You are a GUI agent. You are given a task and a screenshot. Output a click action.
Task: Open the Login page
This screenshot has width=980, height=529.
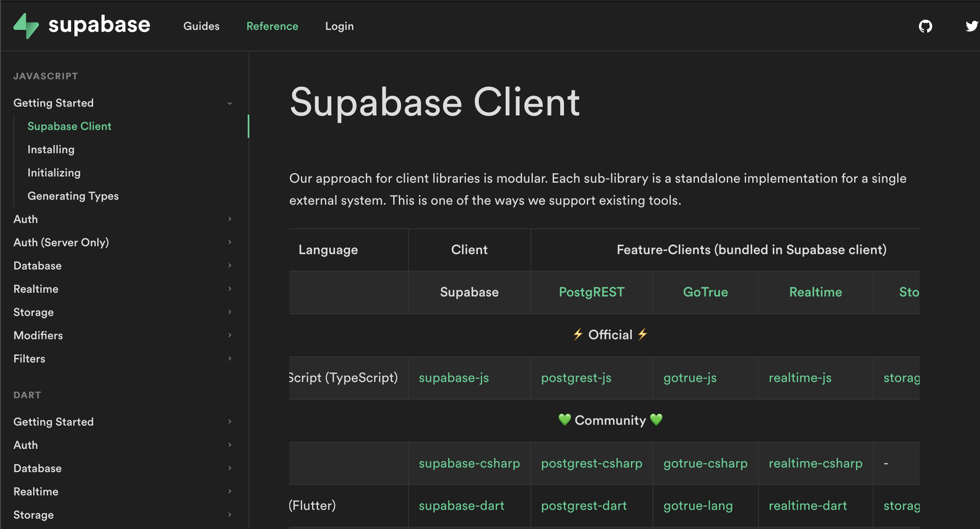[340, 26]
